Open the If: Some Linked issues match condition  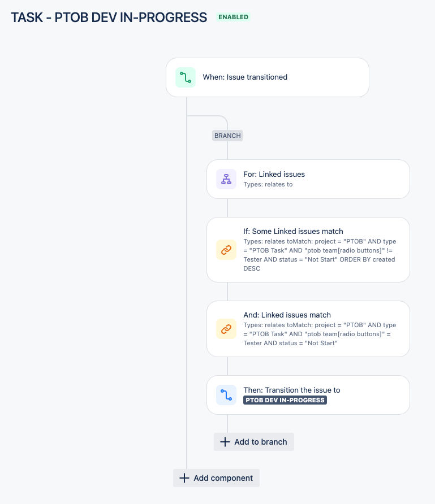308,250
